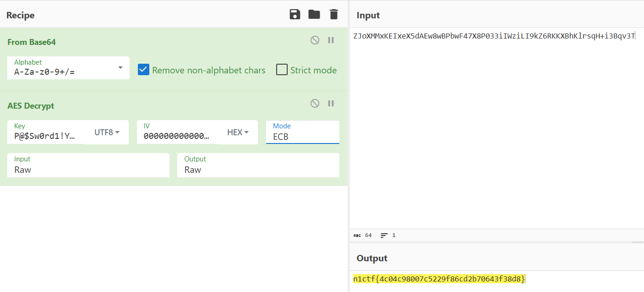Open AES Input format Raw selector
The image size is (644, 292).
pyautogui.click(x=88, y=169)
